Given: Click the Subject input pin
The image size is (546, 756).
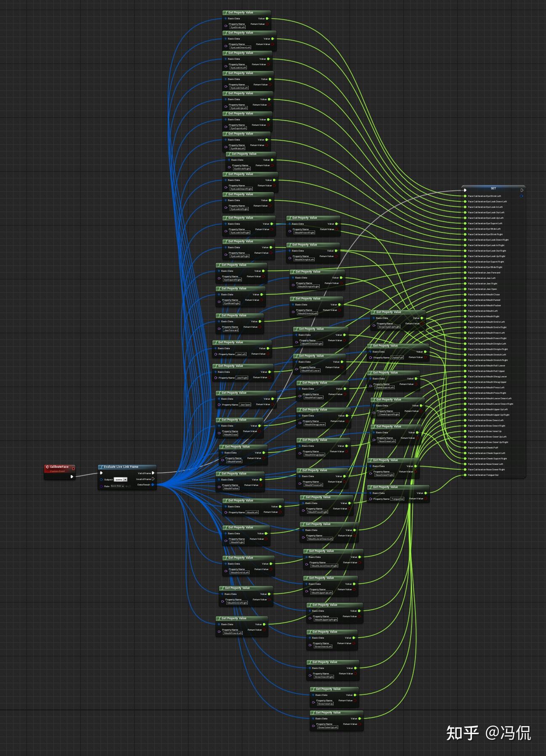Looking at the screenshot, I should [x=101, y=480].
